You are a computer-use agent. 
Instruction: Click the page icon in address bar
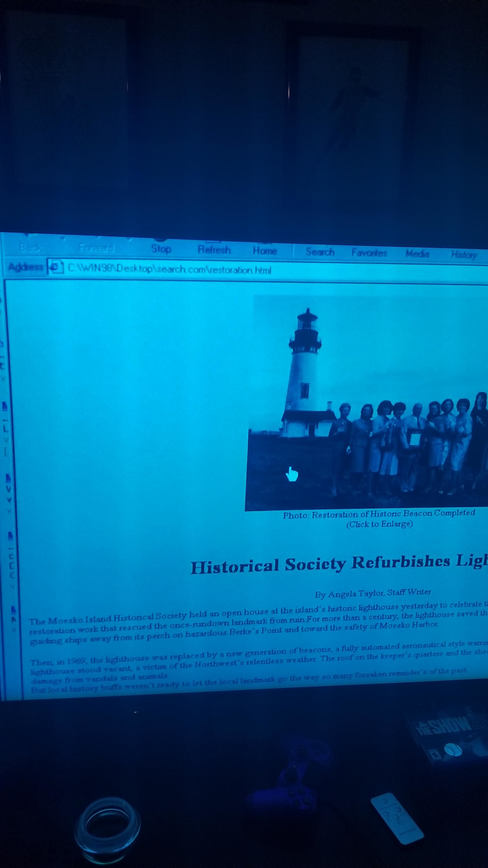click(57, 268)
